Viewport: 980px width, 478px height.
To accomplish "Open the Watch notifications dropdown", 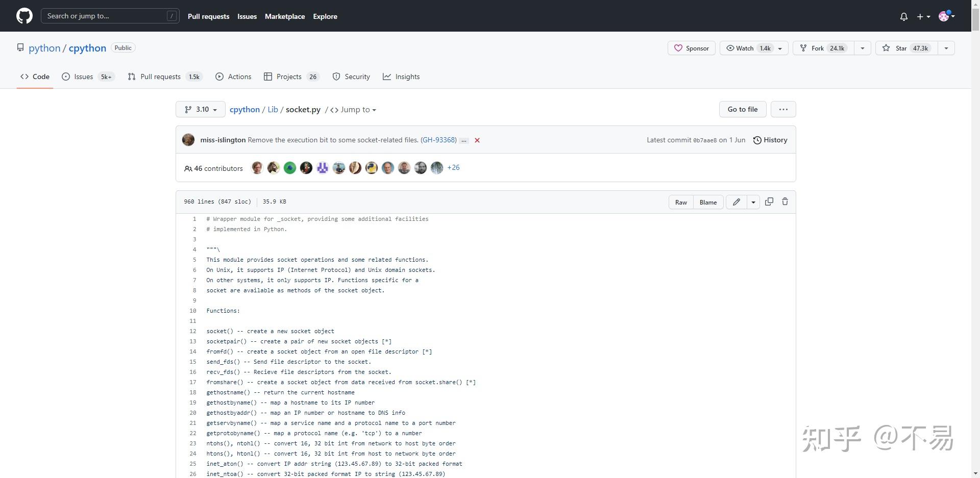I will pyautogui.click(x=754, y=48).
